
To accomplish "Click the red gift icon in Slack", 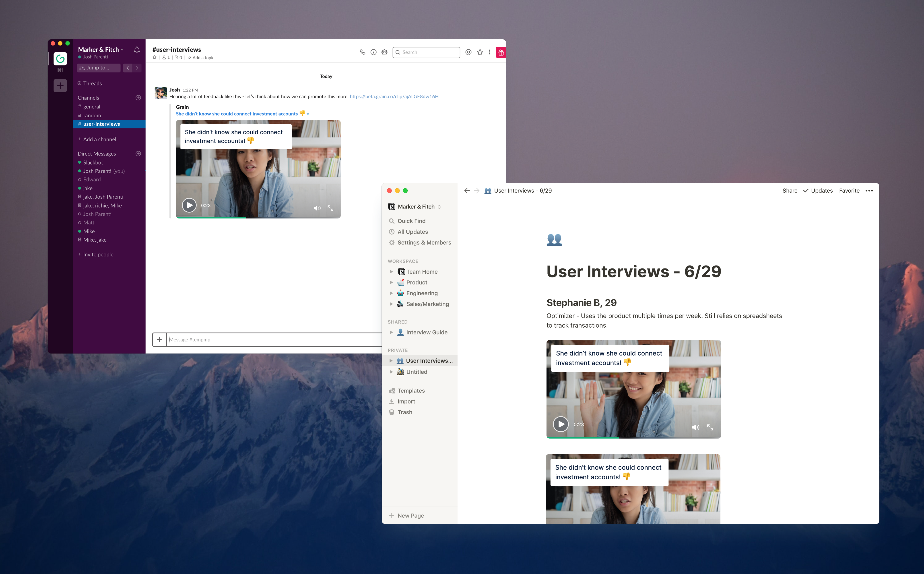I will coord(501,52).
